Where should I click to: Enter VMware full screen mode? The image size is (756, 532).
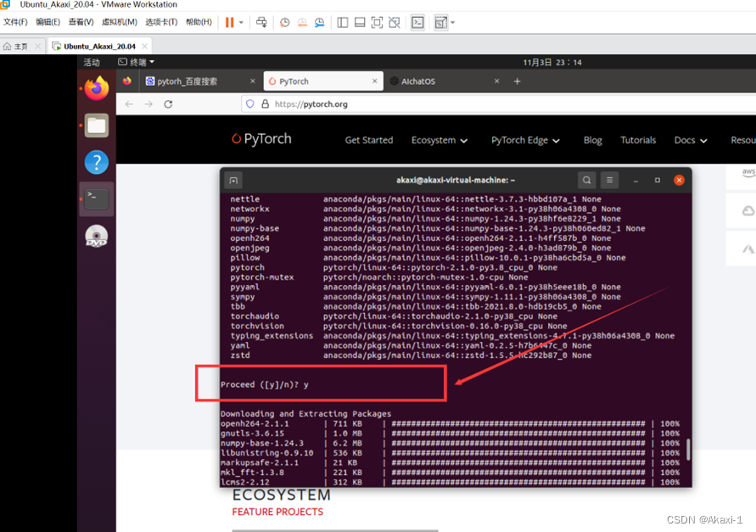(377, 22)
